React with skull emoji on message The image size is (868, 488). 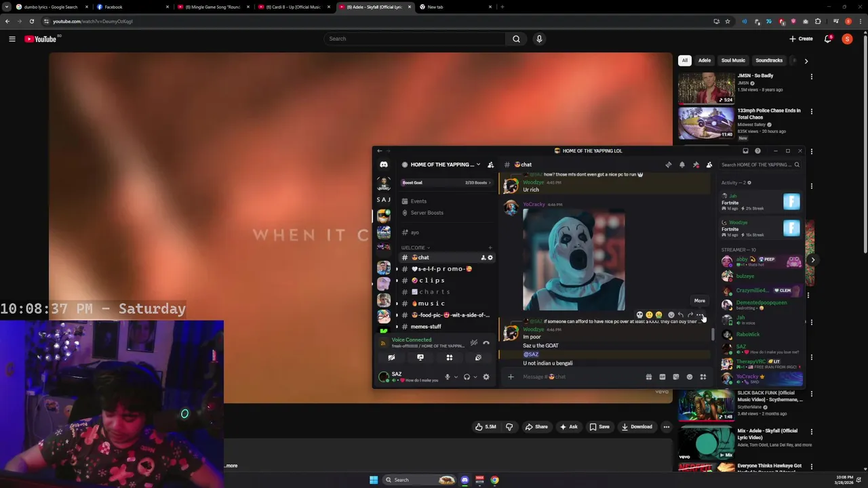click(639, 315)
